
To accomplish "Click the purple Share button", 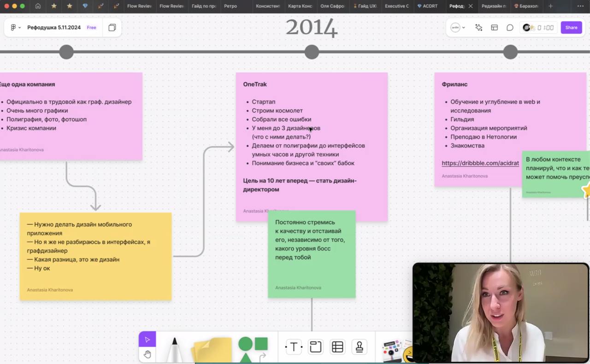I will [x=571, y=28].
